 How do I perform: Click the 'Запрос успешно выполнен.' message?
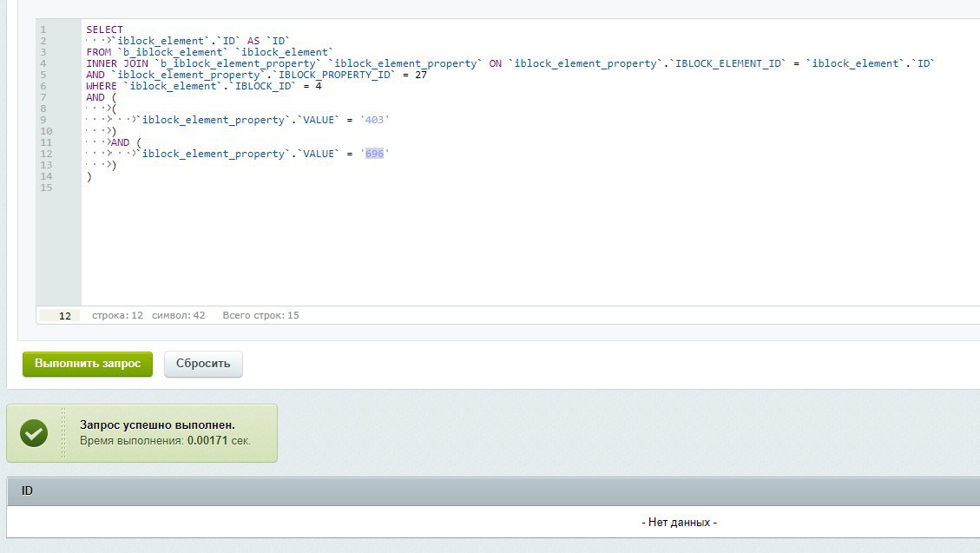click(x=157, y=425)
